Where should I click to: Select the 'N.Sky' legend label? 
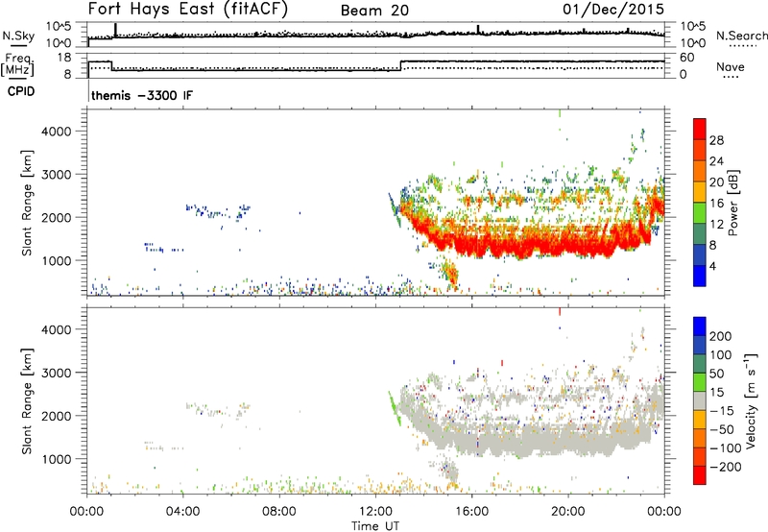(18, 36)
